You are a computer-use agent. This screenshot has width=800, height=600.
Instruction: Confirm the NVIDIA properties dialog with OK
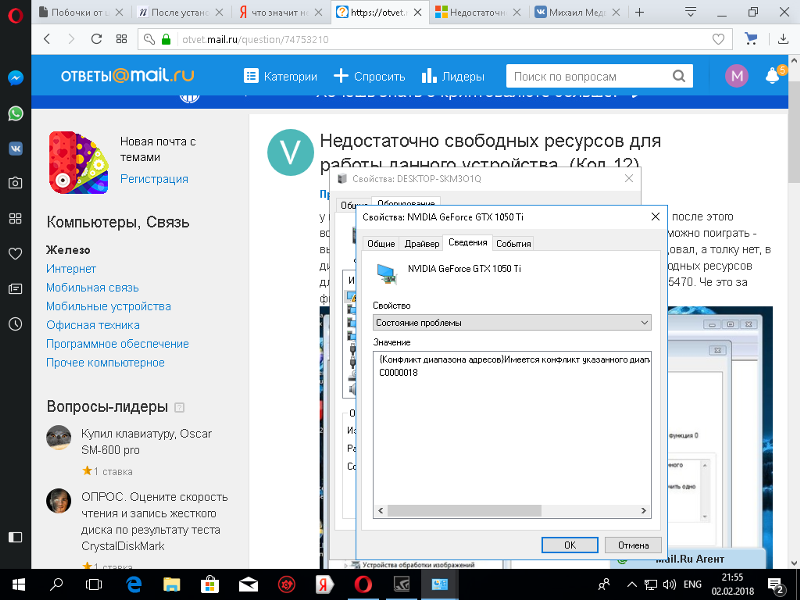tap(570, 545)
